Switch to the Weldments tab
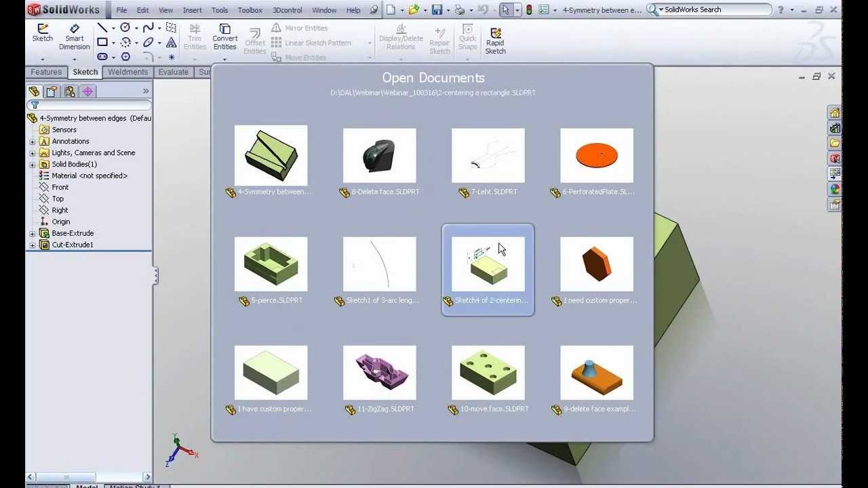This screenshot has height=488, width=868. click(x=127, y=72)
